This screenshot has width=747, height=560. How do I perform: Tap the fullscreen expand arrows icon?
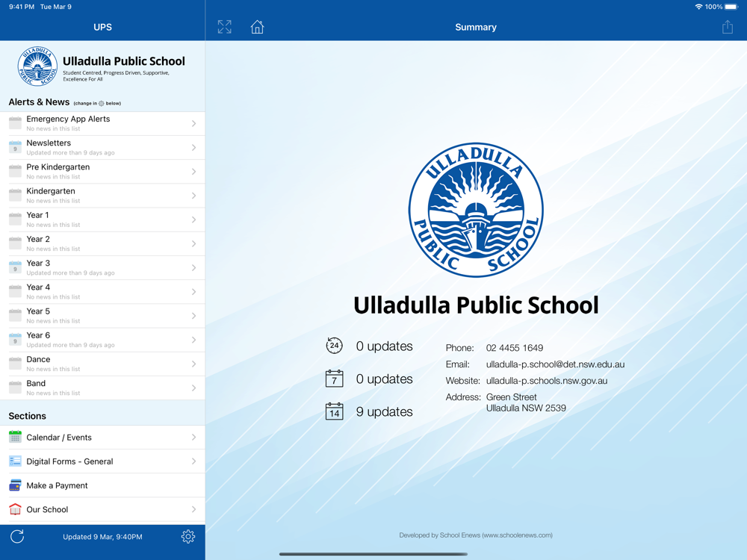click(224, 27)
